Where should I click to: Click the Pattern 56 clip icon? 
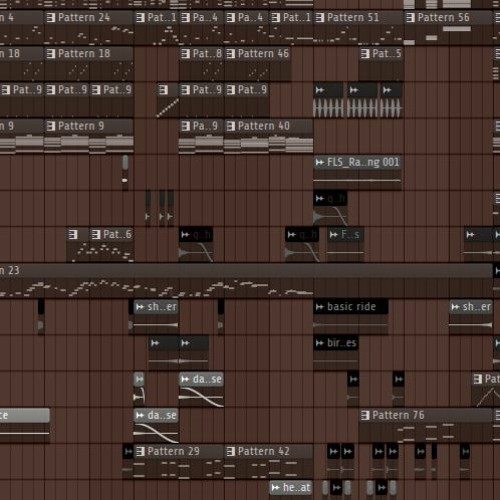[x=410, y=18]
